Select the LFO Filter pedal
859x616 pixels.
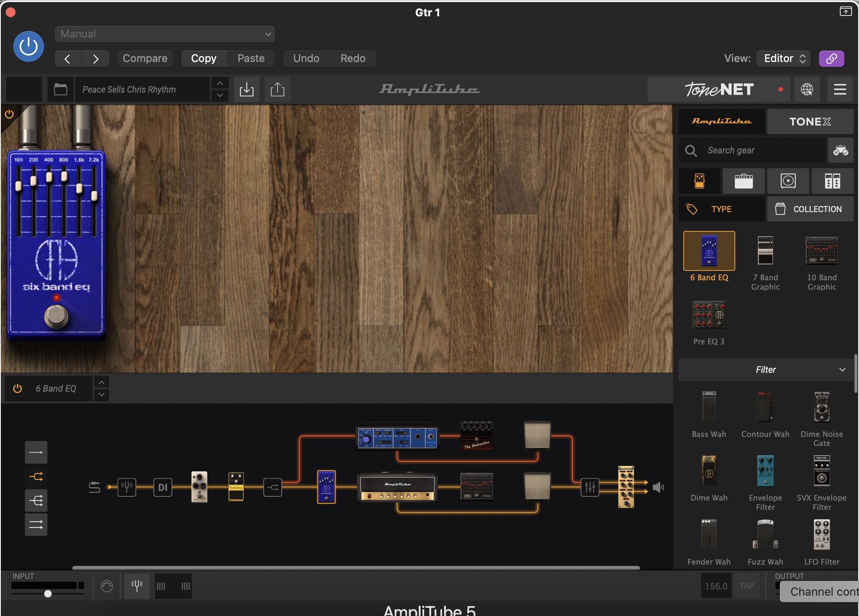[x=822, y=534]
